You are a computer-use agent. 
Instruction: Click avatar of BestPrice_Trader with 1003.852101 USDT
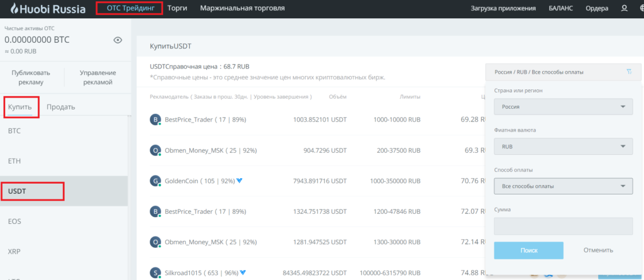[155, 120]
